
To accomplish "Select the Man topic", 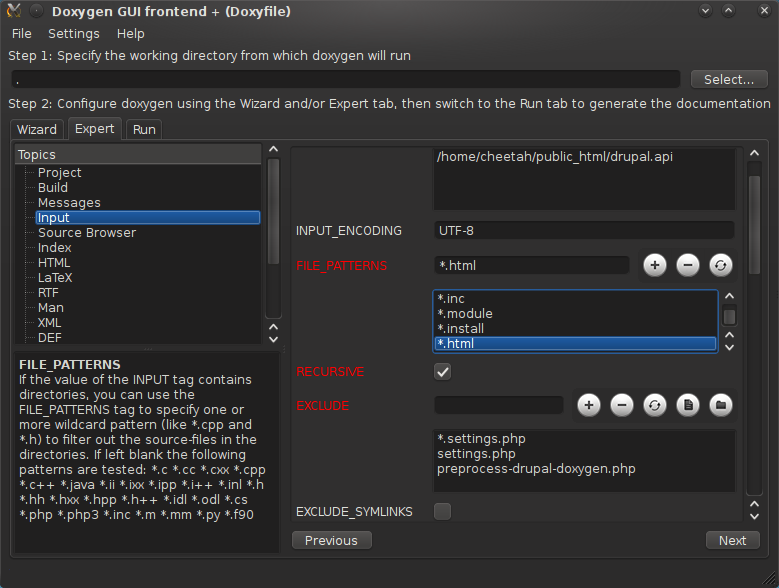I will [x=51, y=307].
